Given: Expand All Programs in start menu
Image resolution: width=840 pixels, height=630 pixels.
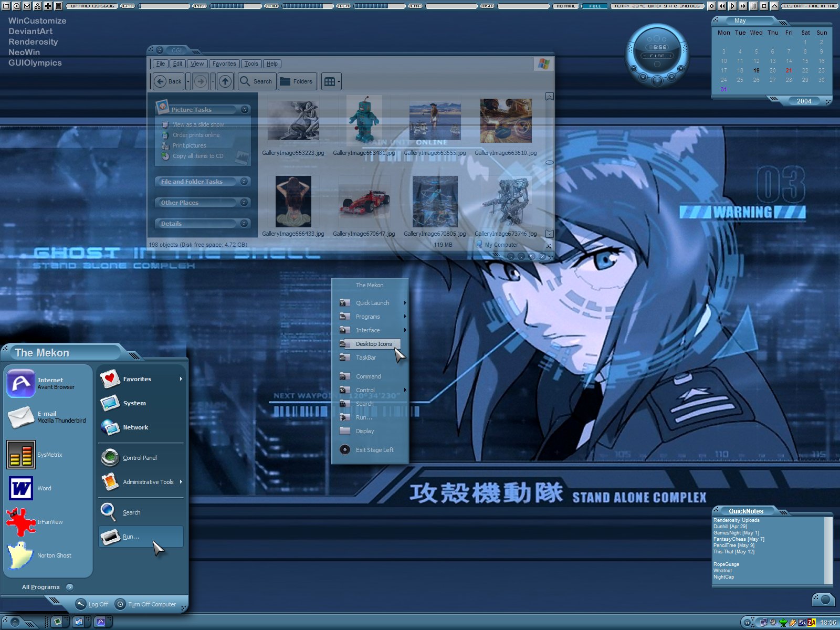Looking at the screenshot, I should tap(47, 587).
